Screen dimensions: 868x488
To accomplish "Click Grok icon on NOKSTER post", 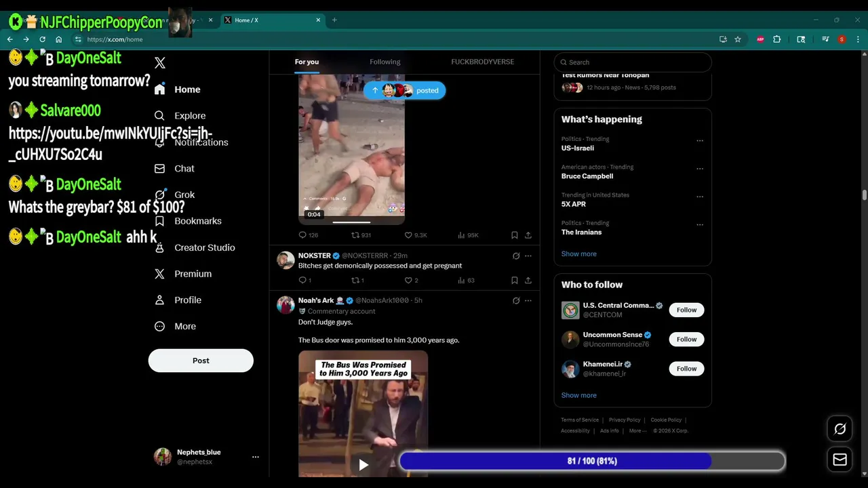I will click(x=516, y=256).
